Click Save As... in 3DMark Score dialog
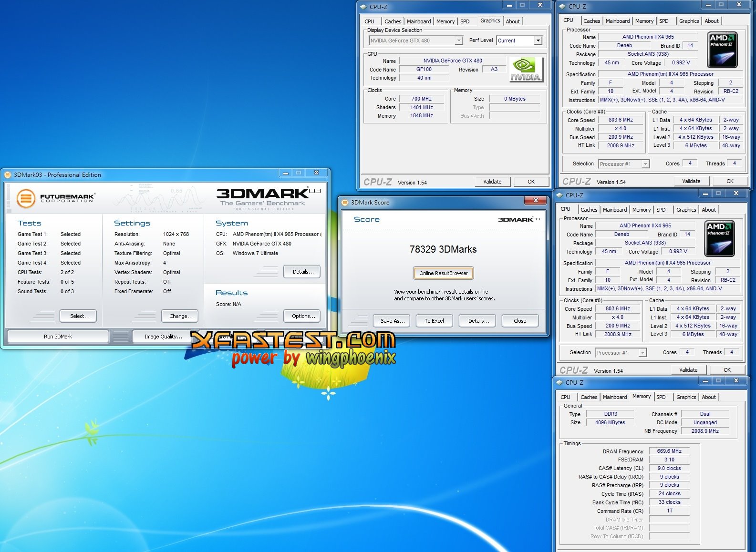This screenshot has height=552, width=756. [x=393, y=321]
